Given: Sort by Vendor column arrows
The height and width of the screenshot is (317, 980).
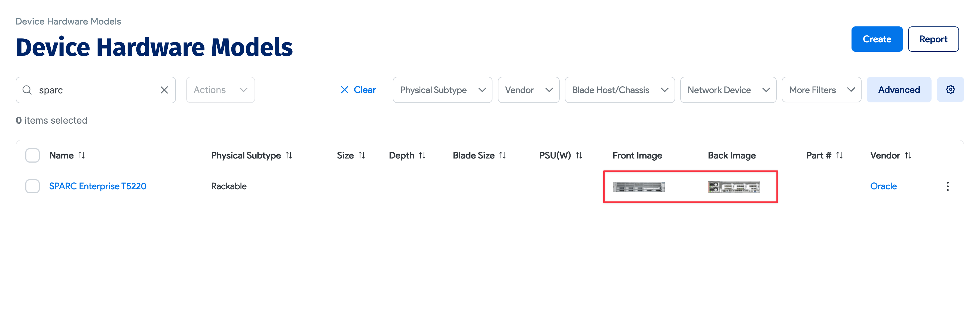Looking at the screenshot, I should (908, 155).
